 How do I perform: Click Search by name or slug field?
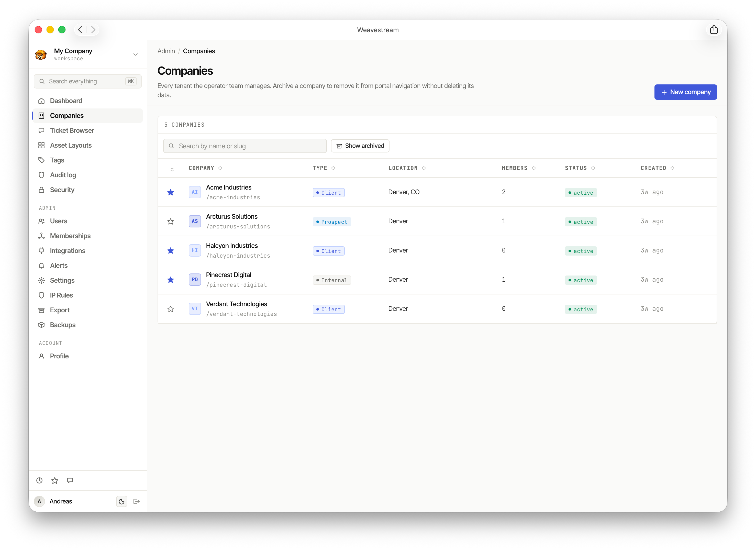tap(245, 146)
